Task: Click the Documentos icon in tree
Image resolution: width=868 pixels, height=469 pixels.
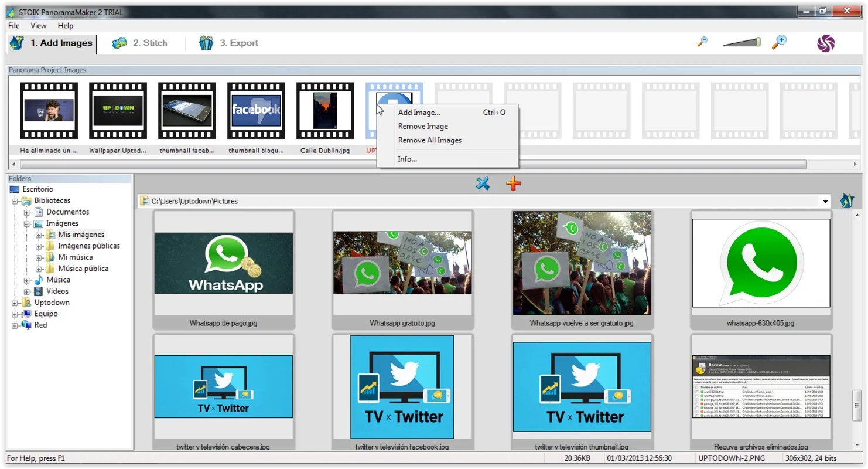Action: [38, 212]
